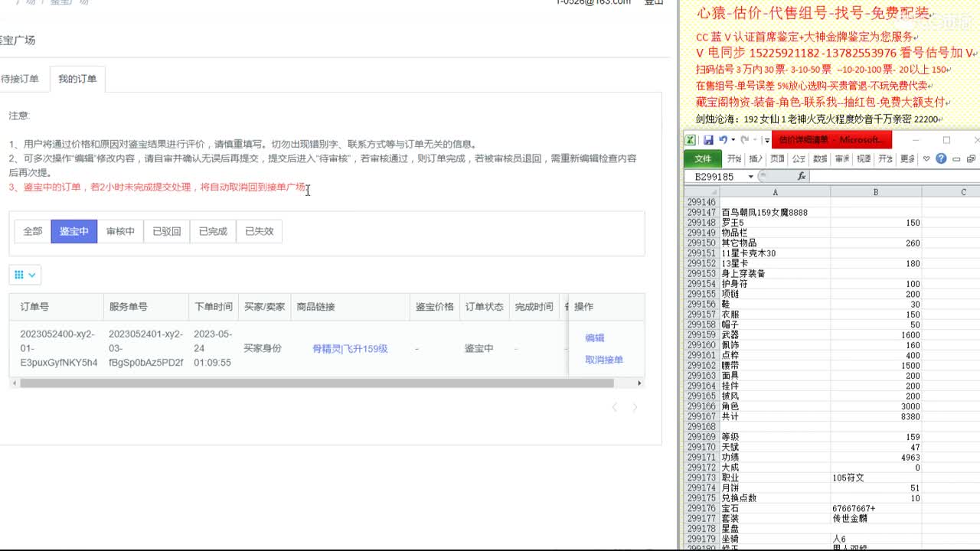Expand the undo history dropdown arrow
Viewport: 980px width, 551px height.
tap(732, 140)
